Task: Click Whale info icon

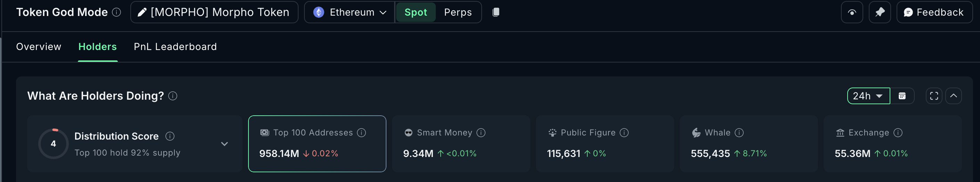Action: tap(739, 133)
